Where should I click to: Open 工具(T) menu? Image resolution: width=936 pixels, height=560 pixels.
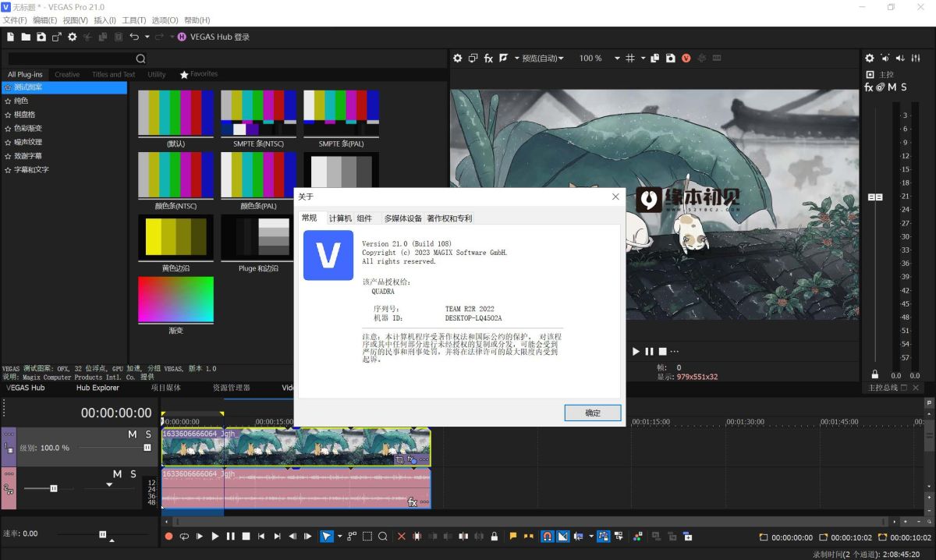134,19
